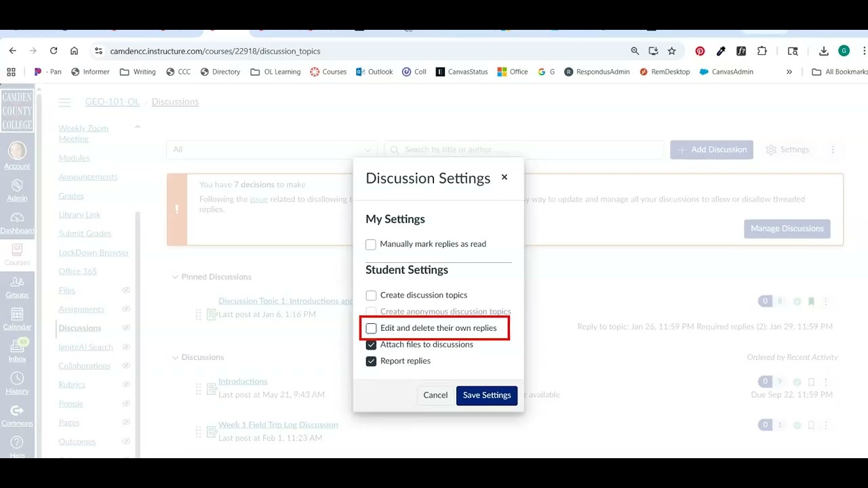The height and width of the screenshot is (488, 868).
Task: Toggle the course navigation hamburger menu
Action: coord(64,102)
